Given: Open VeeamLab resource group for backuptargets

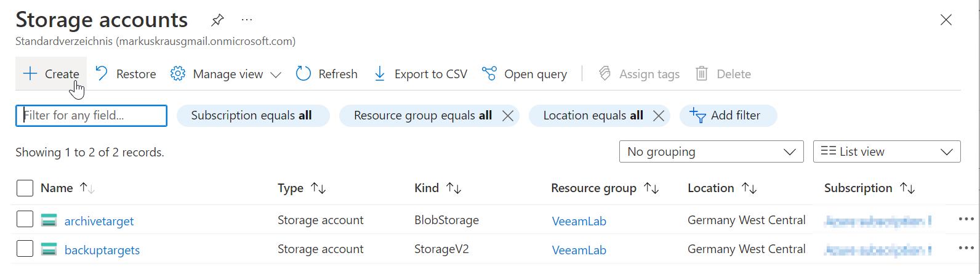Looking at the screenshot, I should coord(579,250).
